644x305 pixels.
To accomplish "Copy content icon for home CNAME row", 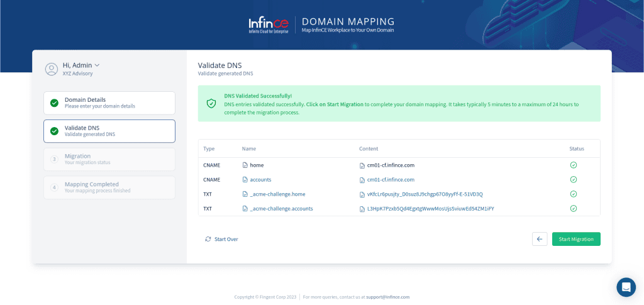I will coord(362,166).
